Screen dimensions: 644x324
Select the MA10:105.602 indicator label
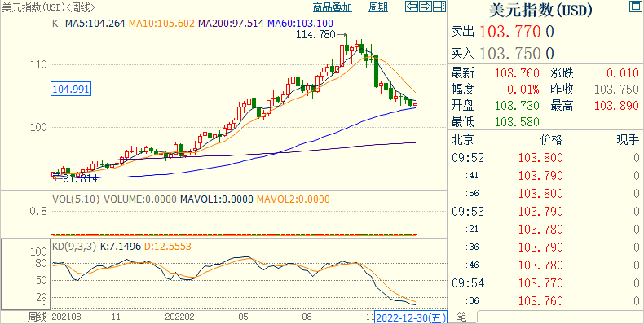coord(161,24)
